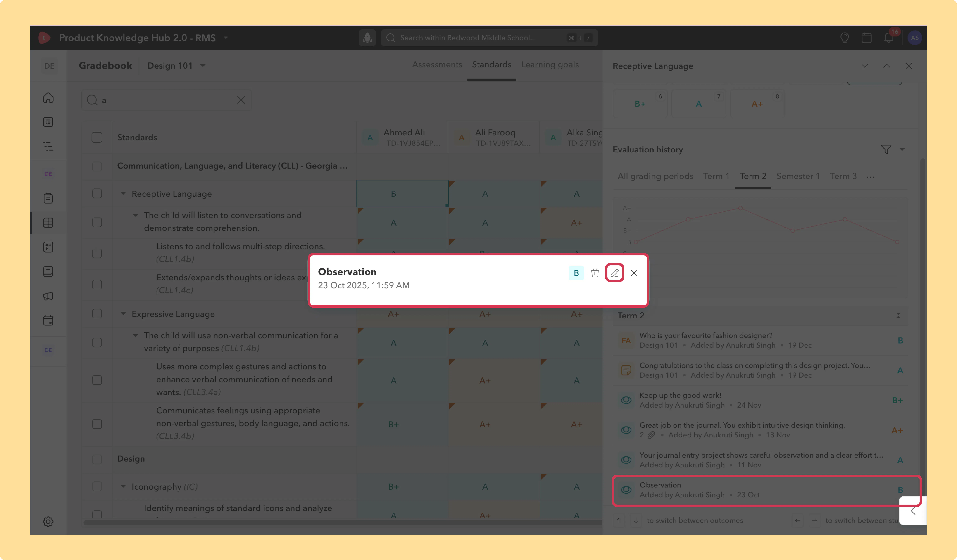Select the Term 3 grading period
The height and width of the screenshot is (560, 957).
(x=843, y=176)
